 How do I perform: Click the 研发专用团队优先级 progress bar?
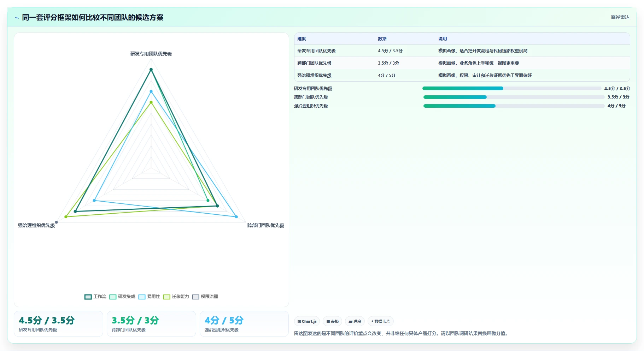pos(512,88)
